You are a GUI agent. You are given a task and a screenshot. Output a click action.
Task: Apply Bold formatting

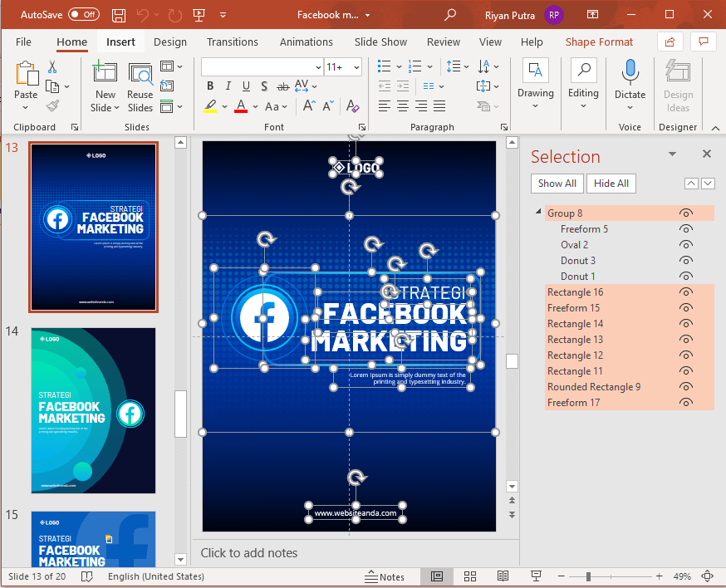[210, 86]
